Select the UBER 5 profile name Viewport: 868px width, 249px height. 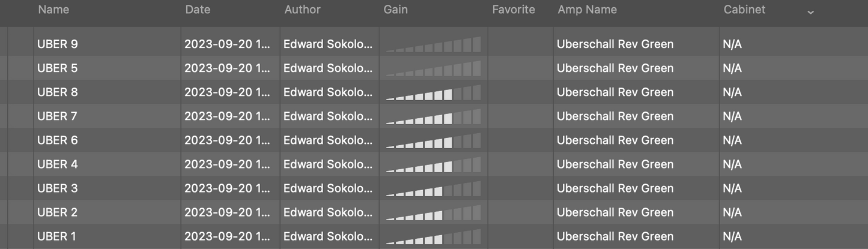(58, 68)
